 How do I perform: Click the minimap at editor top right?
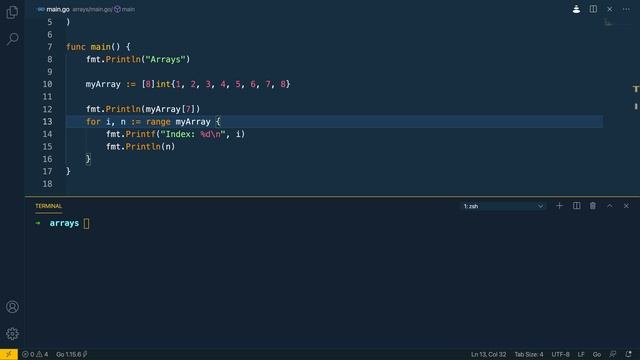pos(617,23)
